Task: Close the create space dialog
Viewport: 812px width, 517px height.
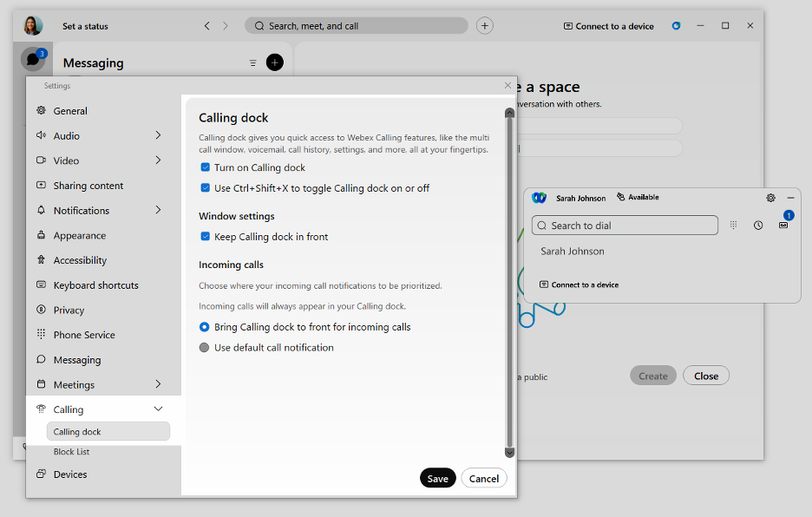Action: point(706,376)
